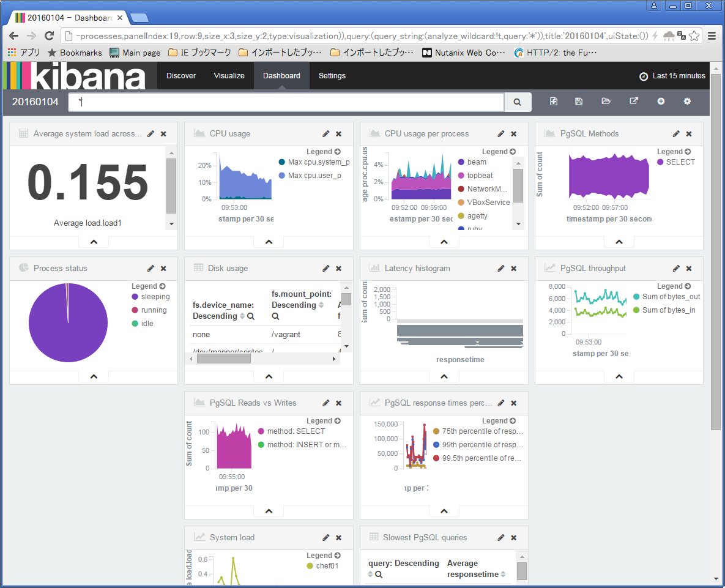725x588 pixels.
Task: Click the Add Visualization plus icon
Action: (661, 101)
